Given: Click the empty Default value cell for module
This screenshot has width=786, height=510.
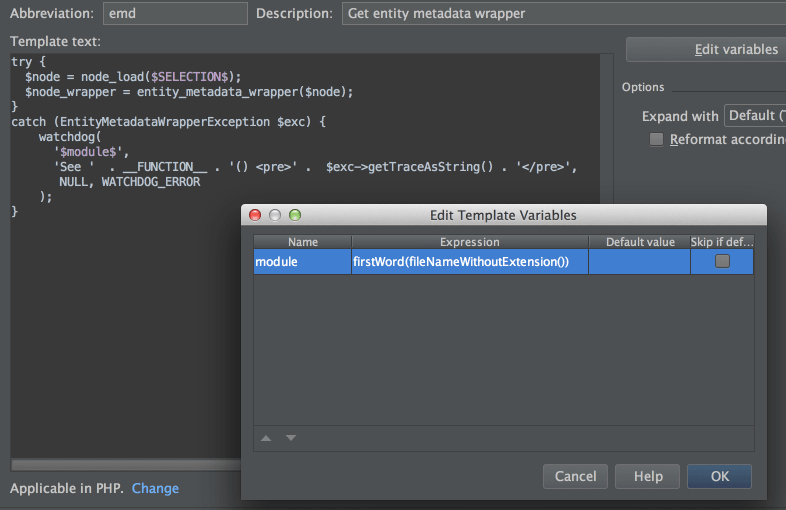Looking at the screenshot, I should coord(640,262).
